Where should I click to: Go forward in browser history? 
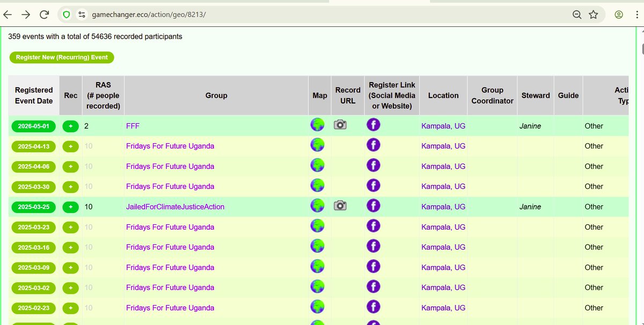pos(26,14)
